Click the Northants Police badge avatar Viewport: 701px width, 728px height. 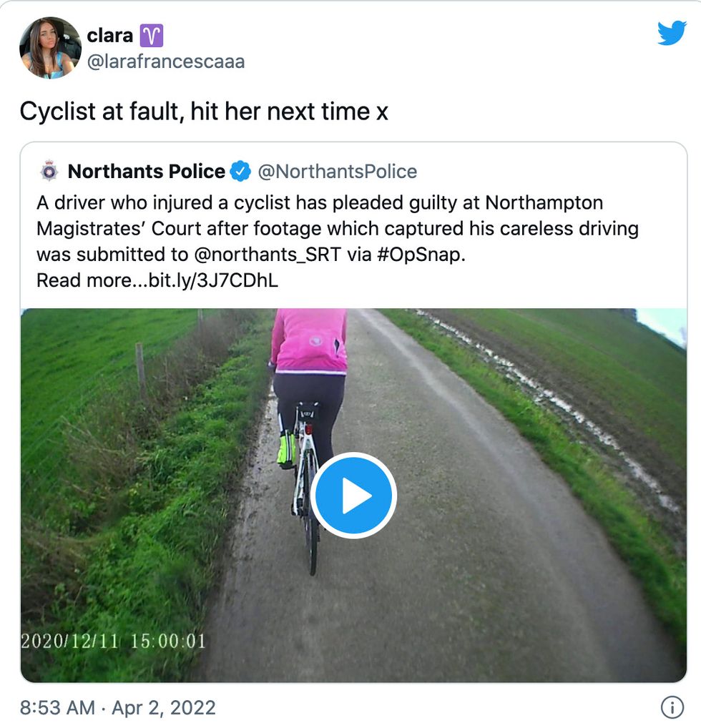click(49, 172)
